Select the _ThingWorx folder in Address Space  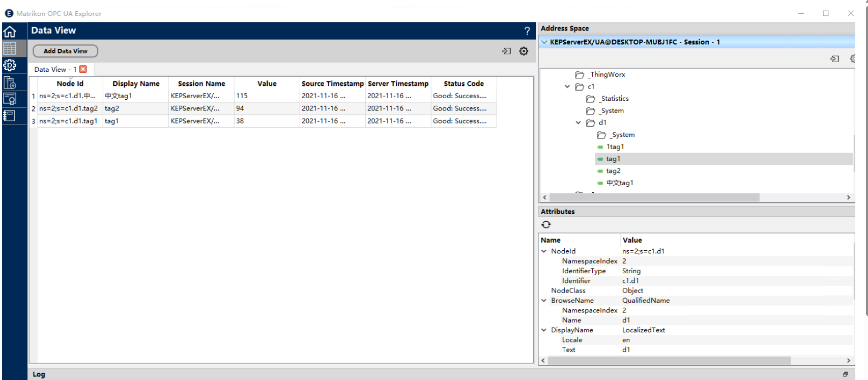[x=600, y=74]
